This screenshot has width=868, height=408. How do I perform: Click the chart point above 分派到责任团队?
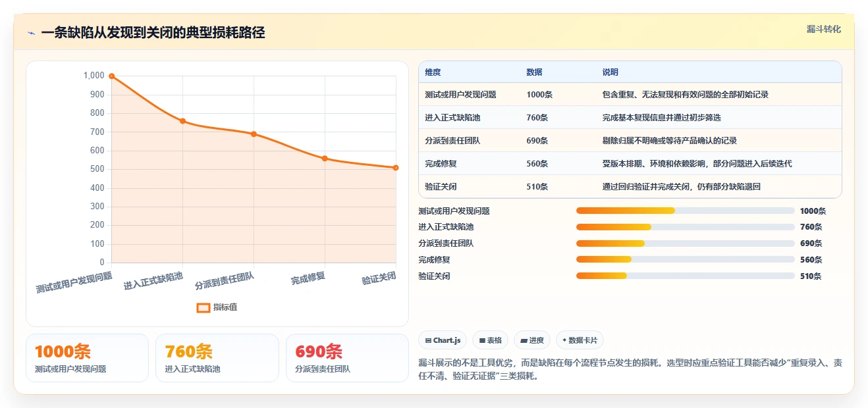[254, 134]
